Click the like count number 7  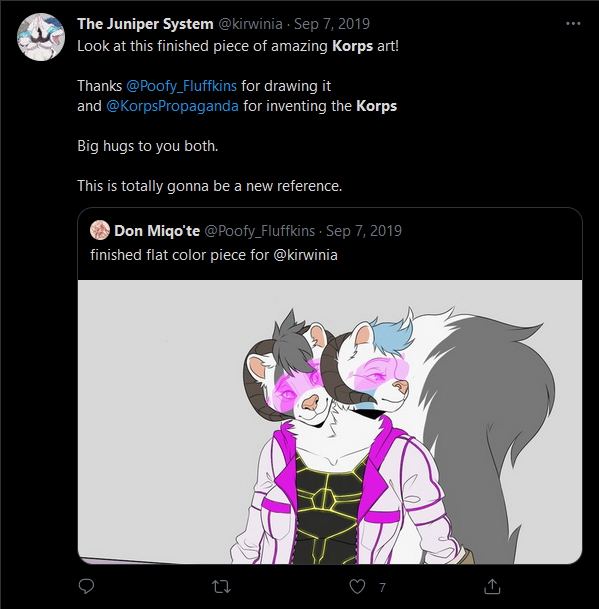[382, 587]
